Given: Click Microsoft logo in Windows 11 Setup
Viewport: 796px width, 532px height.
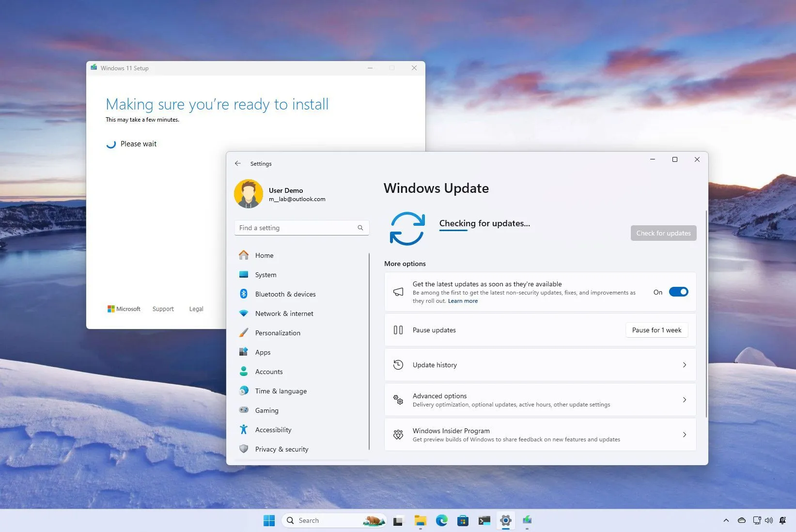Looking at the screenshot, I should pos(124,309).
